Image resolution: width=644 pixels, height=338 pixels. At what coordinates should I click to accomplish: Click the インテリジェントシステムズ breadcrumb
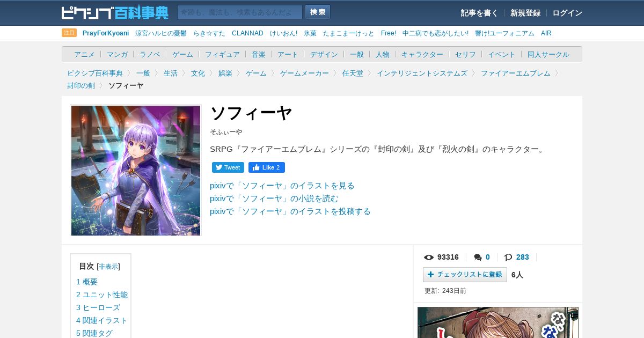(422, 73)
